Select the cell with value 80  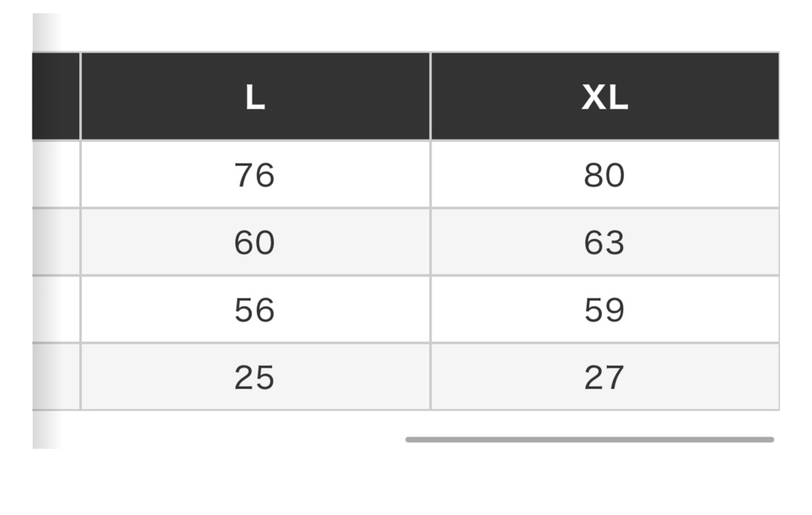pyautogui.click(x=605, y=175)
